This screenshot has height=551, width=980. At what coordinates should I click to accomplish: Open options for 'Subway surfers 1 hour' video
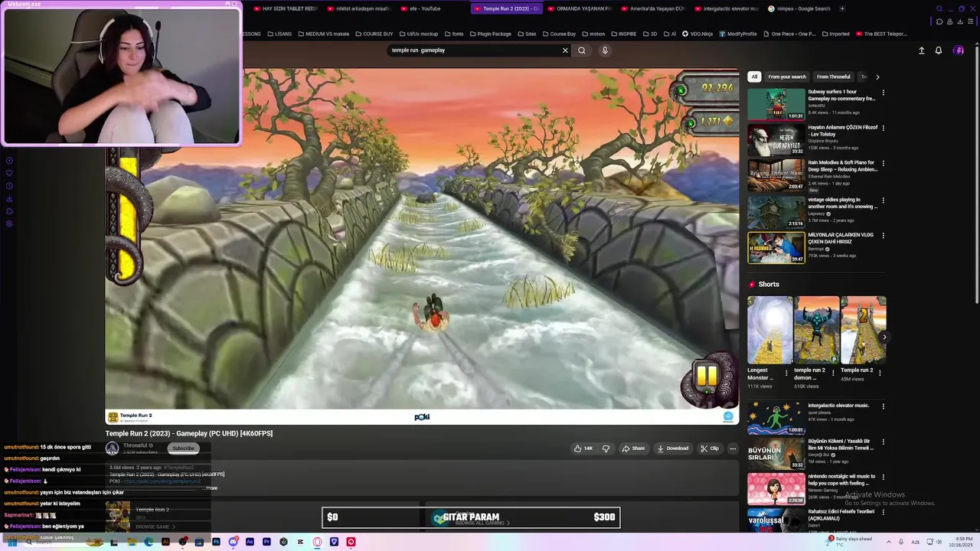click(x=883, y=93)
